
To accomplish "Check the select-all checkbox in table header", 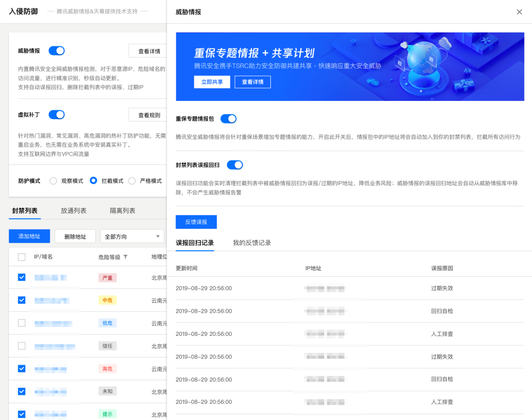I will click(22, 257).
